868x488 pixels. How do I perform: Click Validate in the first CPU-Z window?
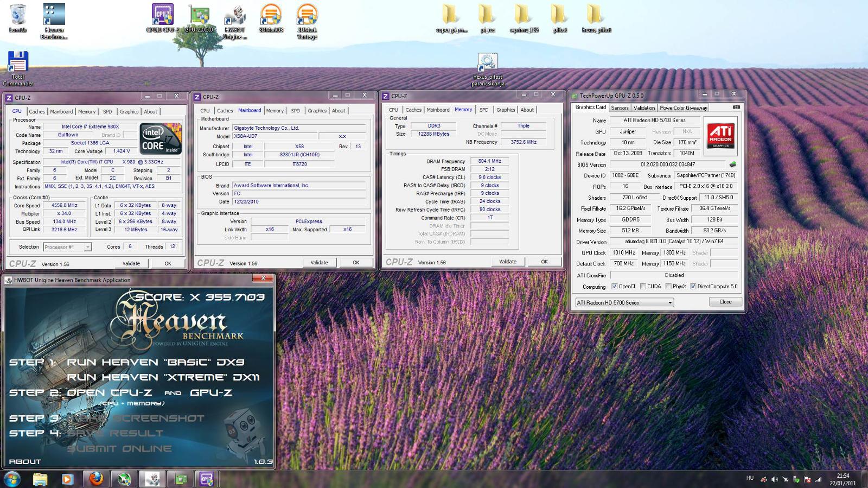point(131,263)
